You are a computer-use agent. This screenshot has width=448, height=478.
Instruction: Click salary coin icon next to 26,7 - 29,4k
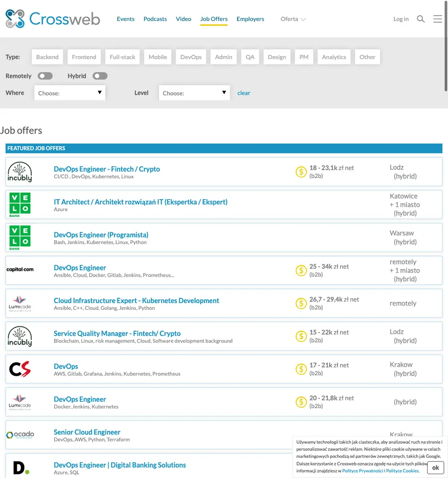301,303
